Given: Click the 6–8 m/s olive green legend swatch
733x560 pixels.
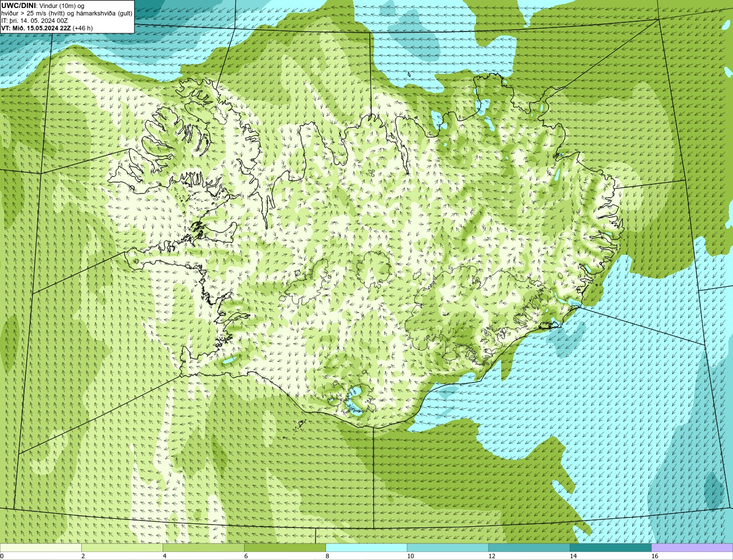Looking at the screenshot, I should tap(285, 547).
